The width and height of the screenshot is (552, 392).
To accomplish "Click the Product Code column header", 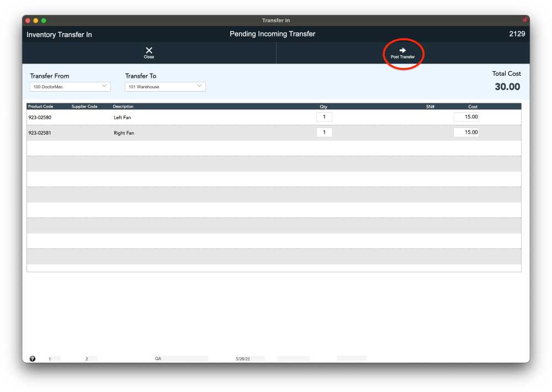I will 40,107.
